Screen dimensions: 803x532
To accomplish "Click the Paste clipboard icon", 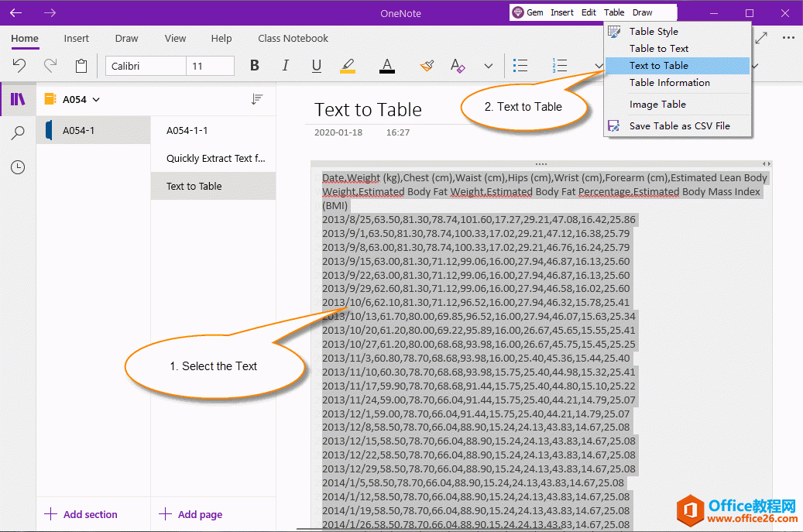I will [x=81, y=66].
